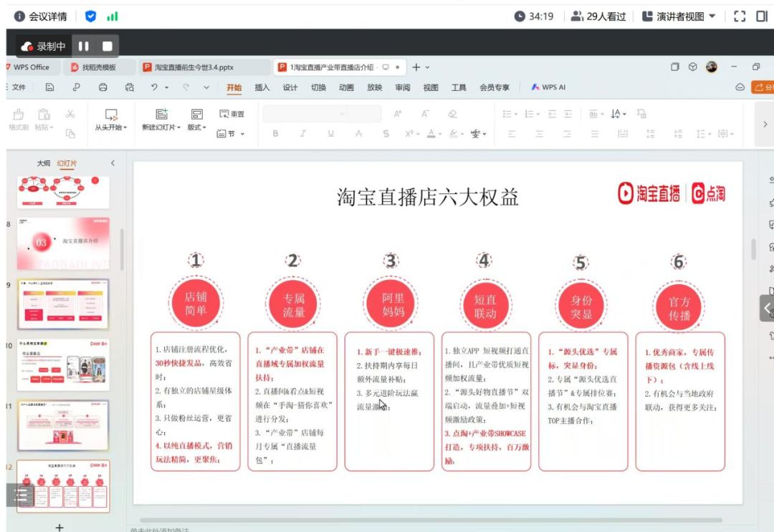
Task: Open the 插入 ribbon tab
Action: (262, 87)
